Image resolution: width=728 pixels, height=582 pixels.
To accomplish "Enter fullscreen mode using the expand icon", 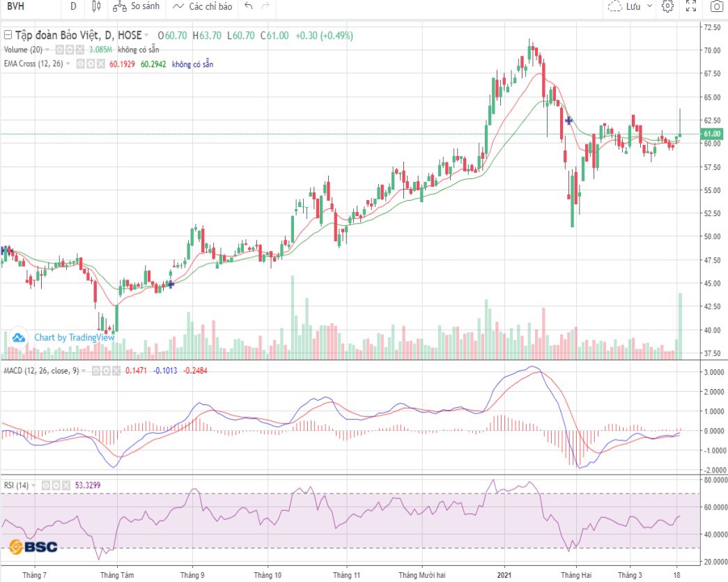I will click(x=691, y=7).
